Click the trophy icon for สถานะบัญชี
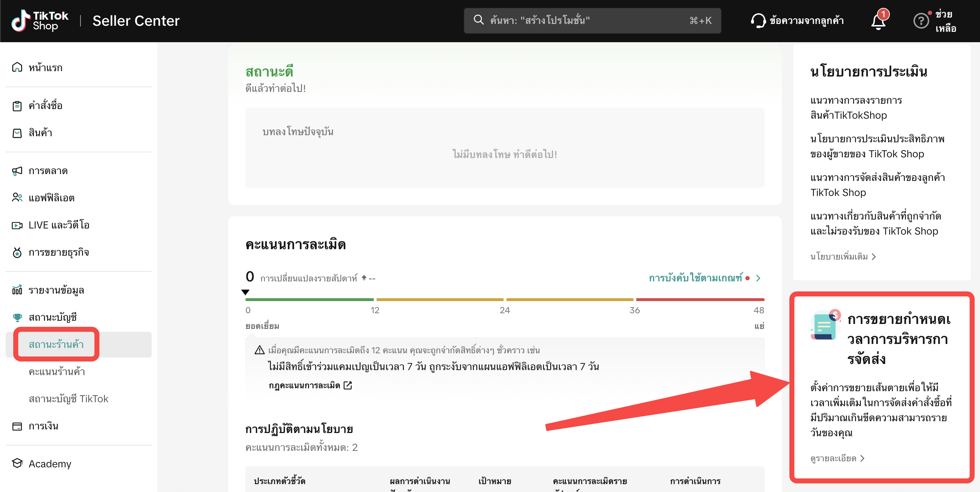Viewport: 980px width, 492px height. click(17, 317)
